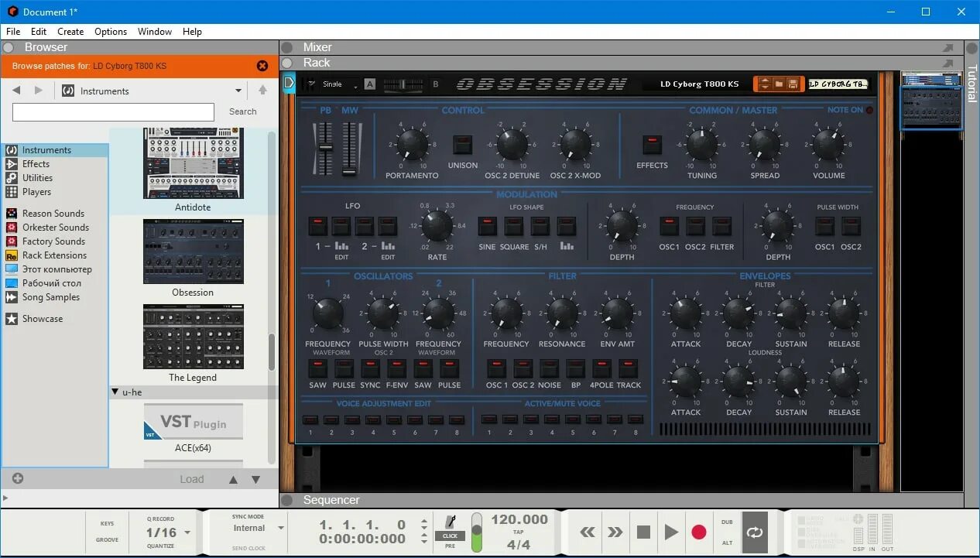
Task: Save the patch with the disk icon
Action: (793, 84)
